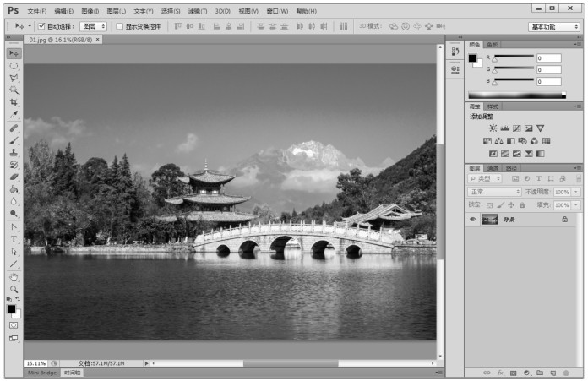The image size is (588, 381).
Task: Open the 图像(I) menu
Action: pos(90,11)
